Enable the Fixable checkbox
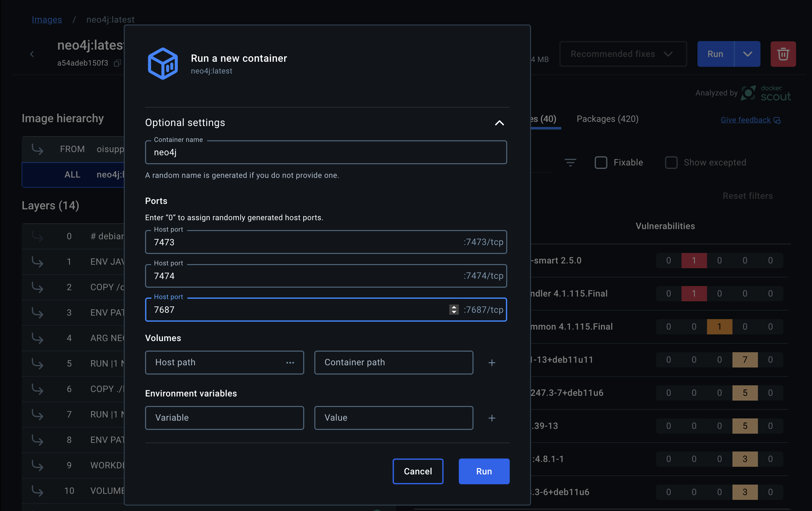 [601, 163]
